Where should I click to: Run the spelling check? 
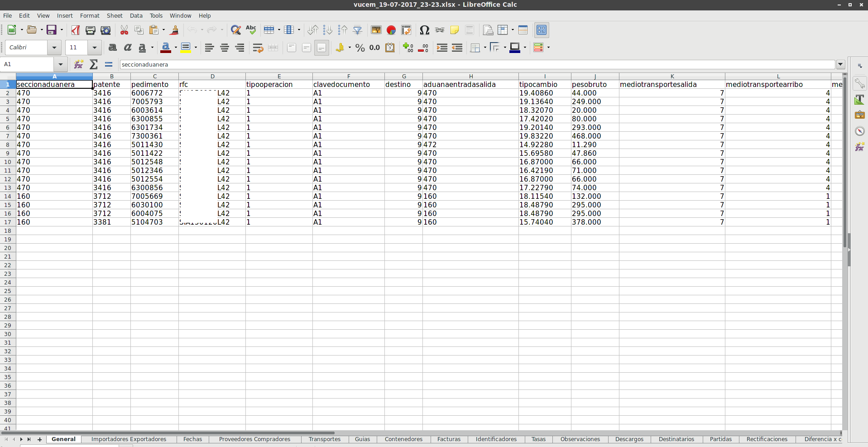point(251,30)
